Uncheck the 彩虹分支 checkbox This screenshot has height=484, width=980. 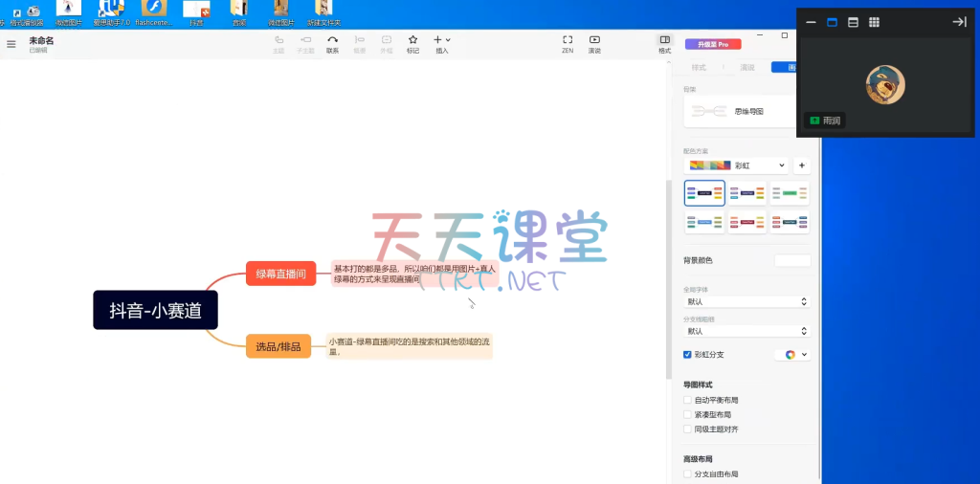687,354
